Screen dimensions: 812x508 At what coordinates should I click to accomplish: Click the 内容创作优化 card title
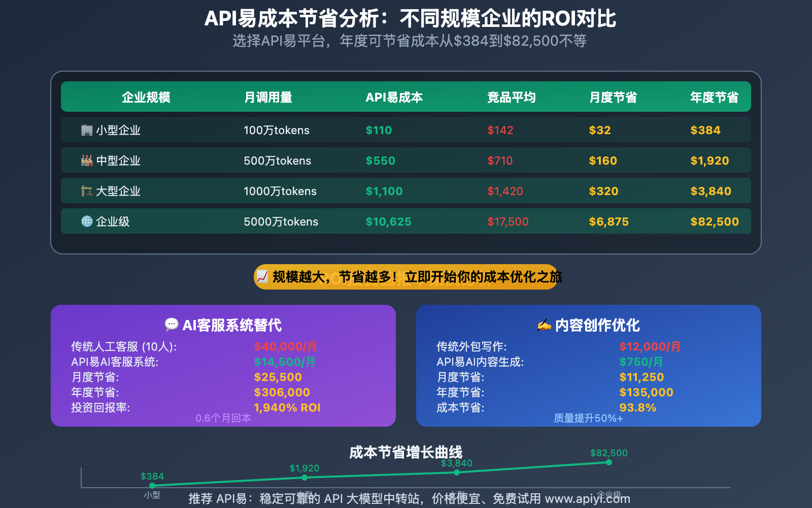point(597,325)
